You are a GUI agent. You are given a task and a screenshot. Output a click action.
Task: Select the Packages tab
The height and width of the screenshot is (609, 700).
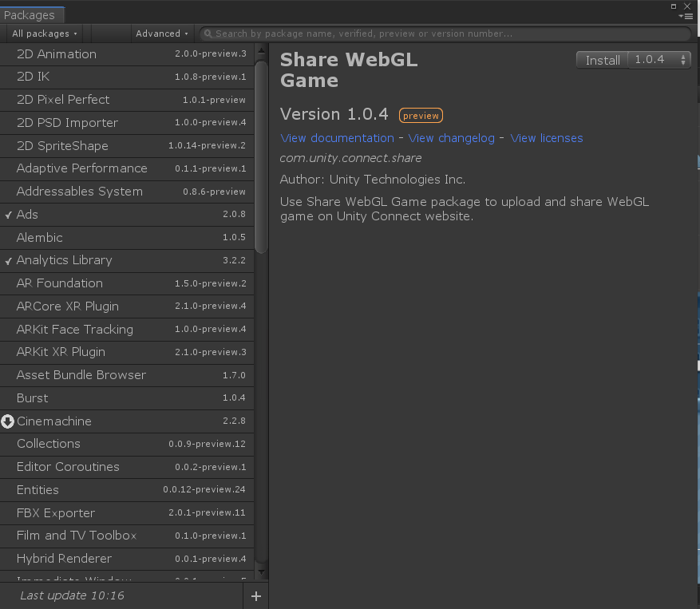[32, 15]
